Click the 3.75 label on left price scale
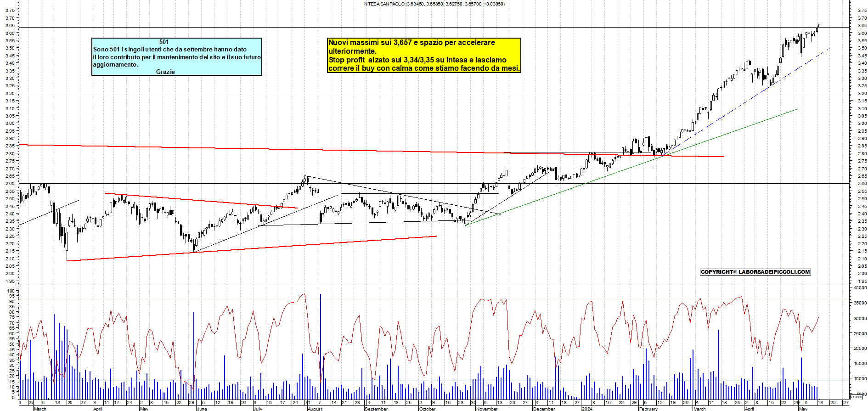 point(9,10)
